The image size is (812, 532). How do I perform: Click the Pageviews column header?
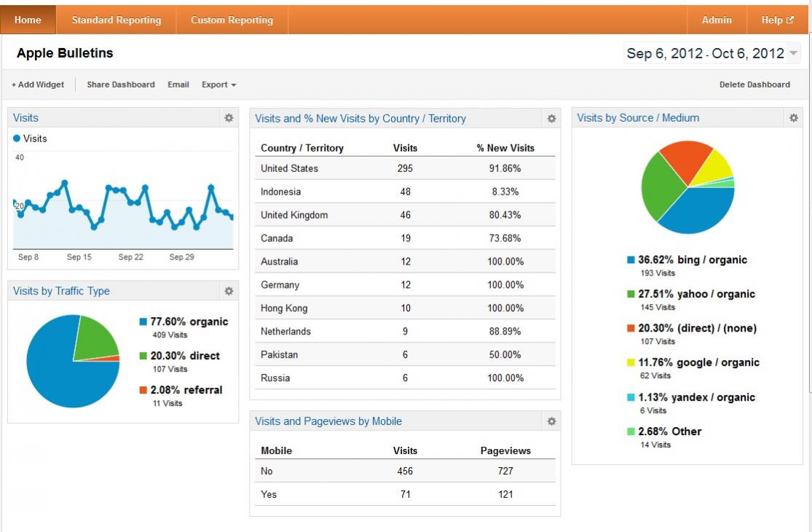[505, 450]
